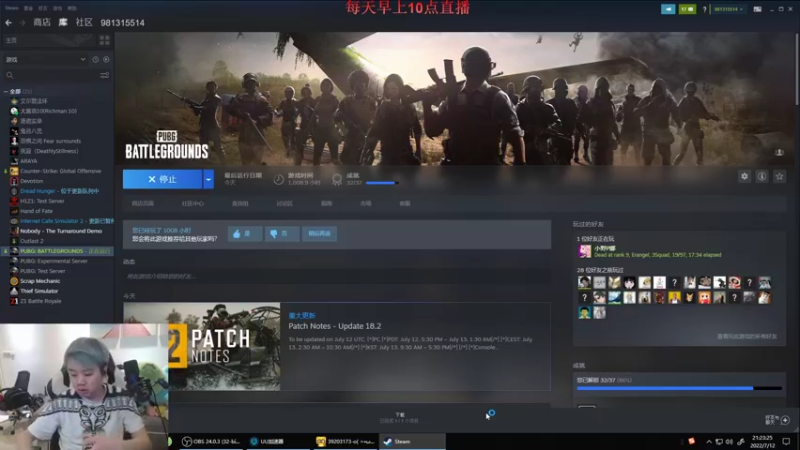Select Hand of Fate in library

36,211
